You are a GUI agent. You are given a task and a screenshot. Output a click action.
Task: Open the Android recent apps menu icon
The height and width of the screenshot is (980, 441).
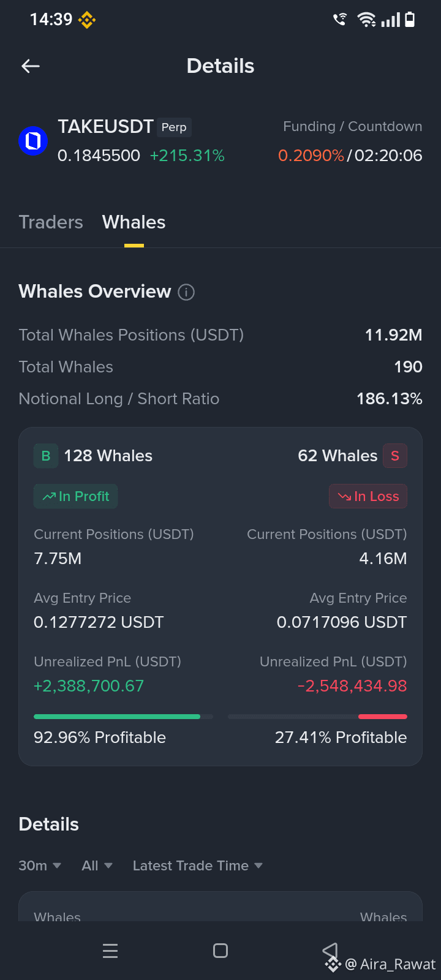(110, 951)
